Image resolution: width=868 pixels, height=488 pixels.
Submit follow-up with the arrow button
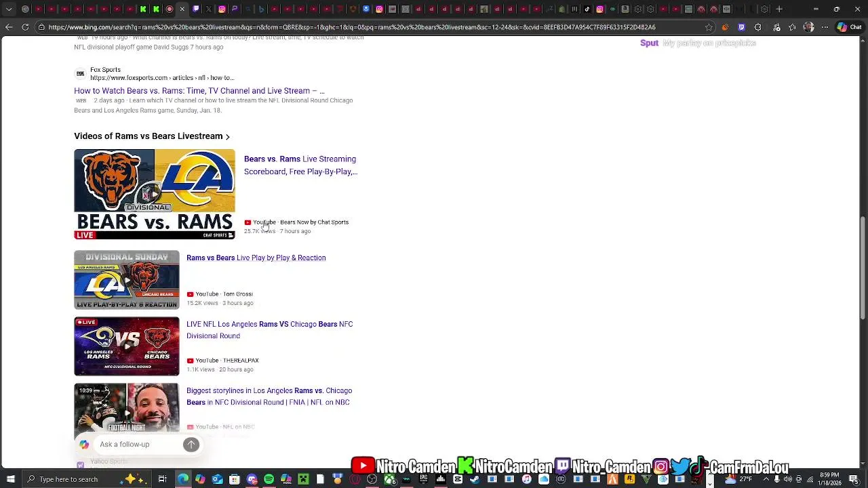pyautogui.click(x=191, y=444)
